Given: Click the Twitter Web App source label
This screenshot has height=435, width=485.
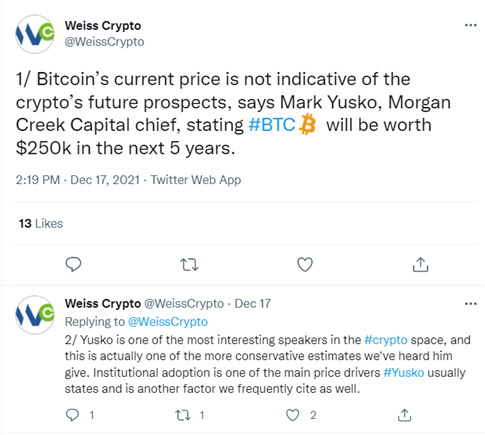Looking at the screenshot, I should (196, 180).
